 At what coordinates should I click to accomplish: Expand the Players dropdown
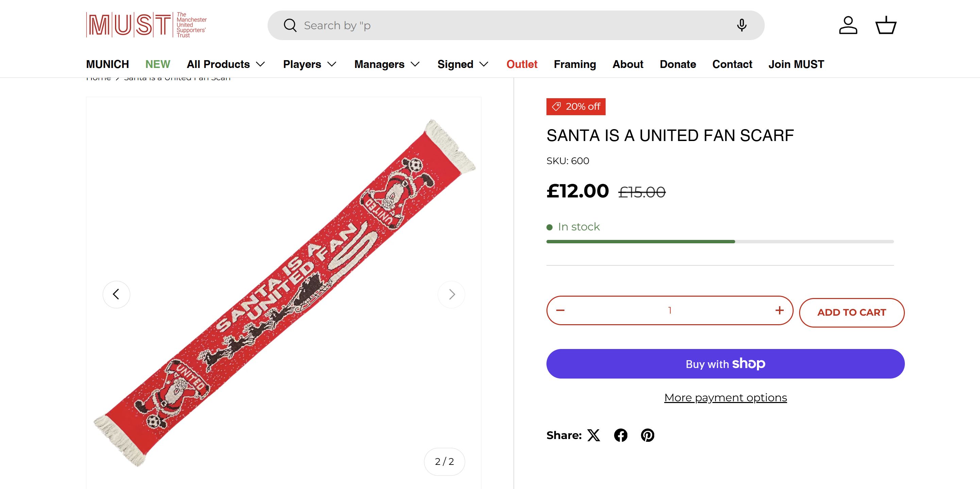coord(310,64)
